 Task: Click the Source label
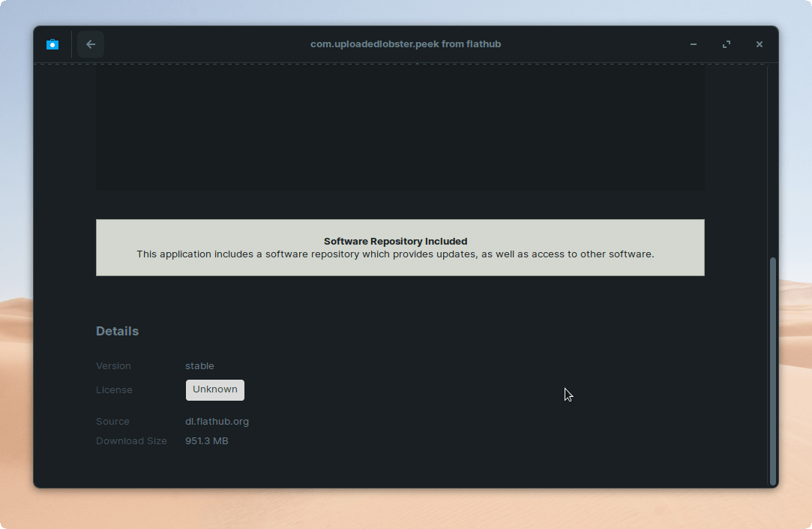click(112, 422)
